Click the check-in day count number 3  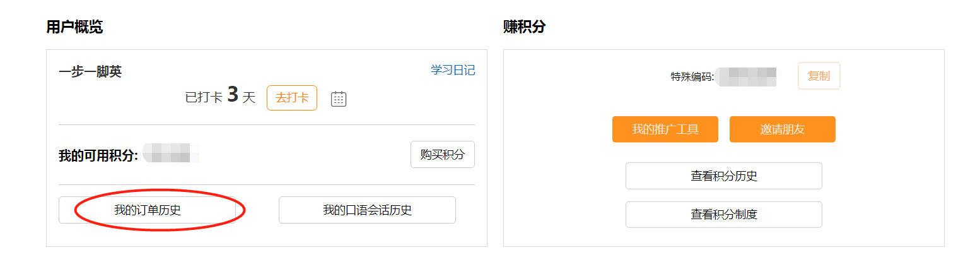233,95
